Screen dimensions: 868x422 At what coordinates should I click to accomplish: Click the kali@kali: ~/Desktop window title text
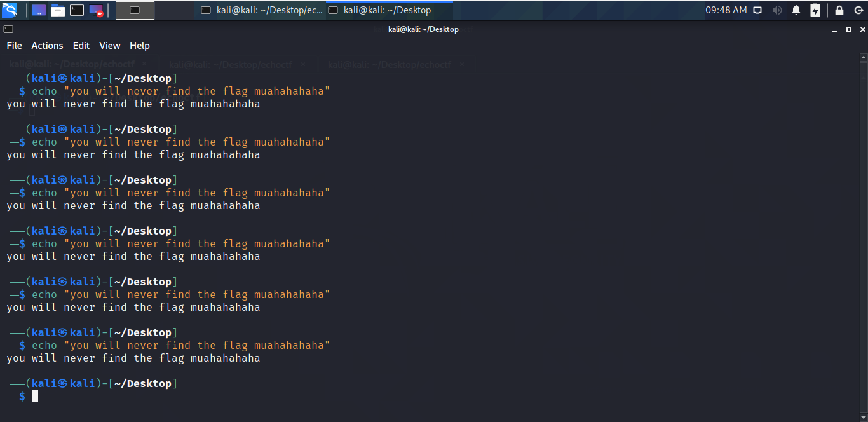pyautogui.click(x=423, y=29)
